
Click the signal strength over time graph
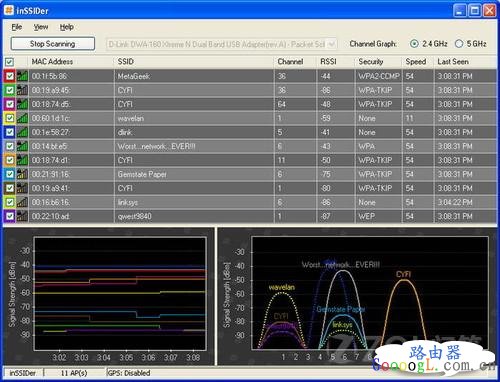click(x=120, y=293)
